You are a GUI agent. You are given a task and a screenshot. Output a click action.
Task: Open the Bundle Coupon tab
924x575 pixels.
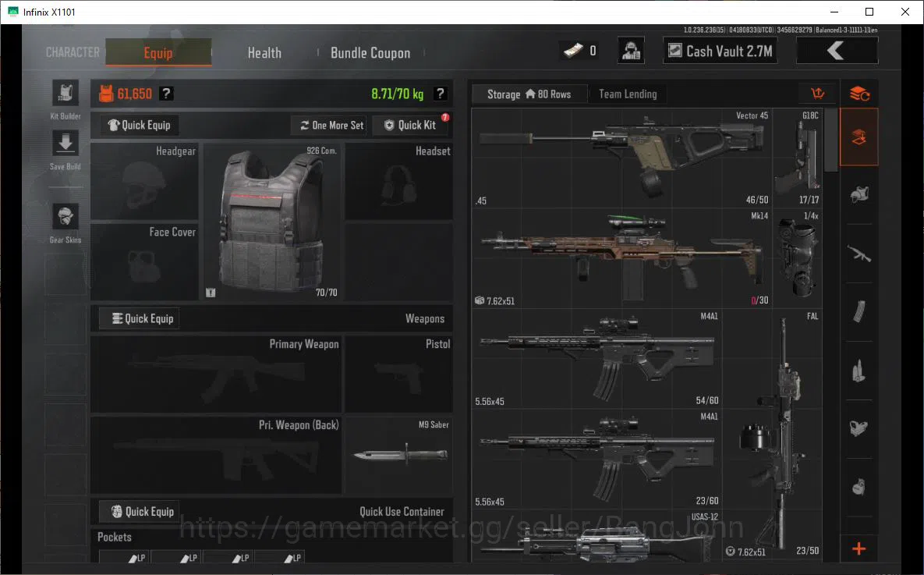pos(370,52)
